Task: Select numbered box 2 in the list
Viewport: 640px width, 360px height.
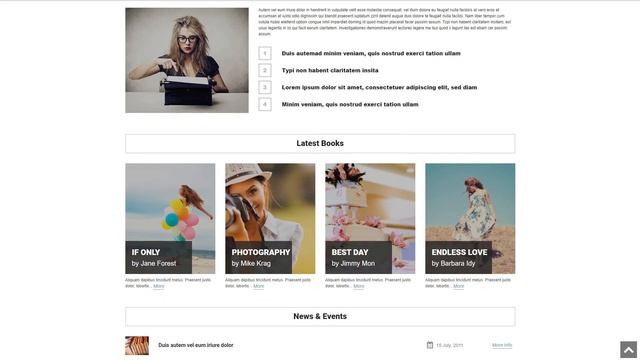Action: [x=265, y=70]
